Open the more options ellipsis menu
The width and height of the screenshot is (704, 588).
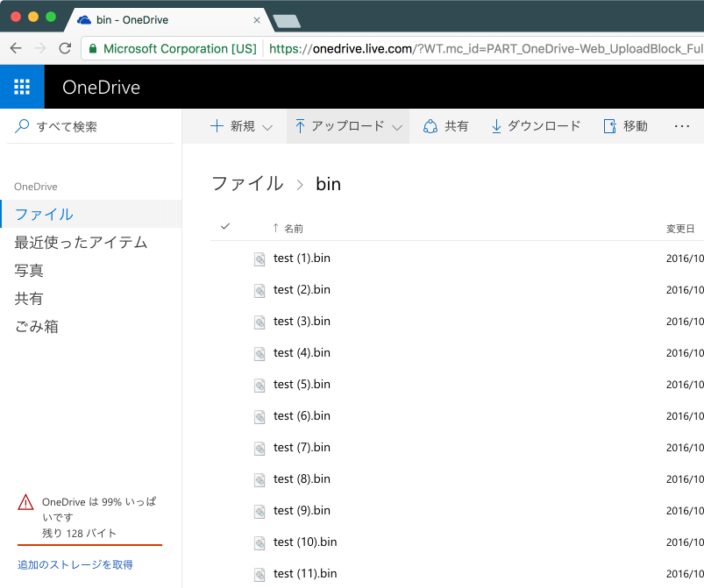tap(682, 127)
